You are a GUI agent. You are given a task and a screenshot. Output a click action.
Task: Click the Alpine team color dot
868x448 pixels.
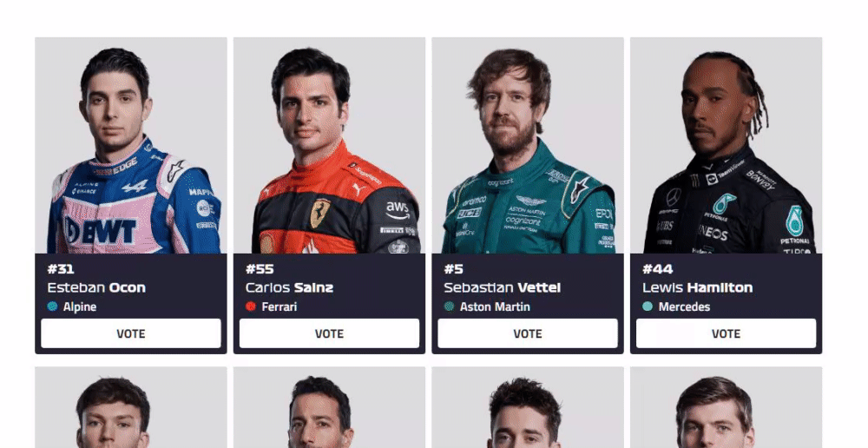pos(53,306)
